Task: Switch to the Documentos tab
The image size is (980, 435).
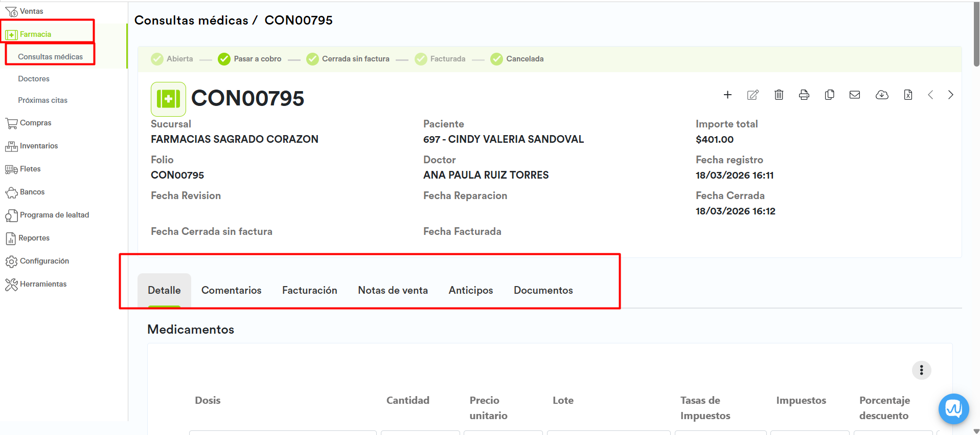Action: pyautogui.click(x=543, y=290)
